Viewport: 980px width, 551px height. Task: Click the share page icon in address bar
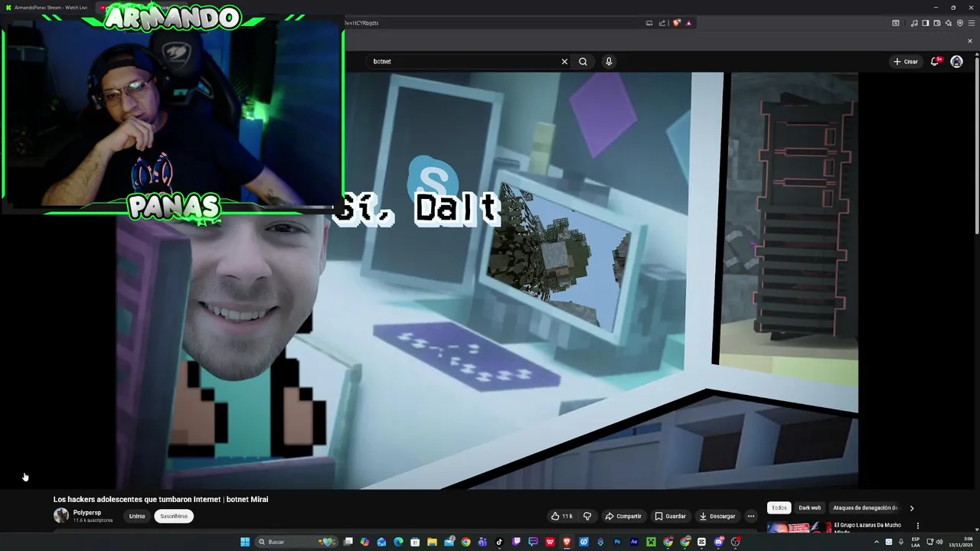[661, 23]
